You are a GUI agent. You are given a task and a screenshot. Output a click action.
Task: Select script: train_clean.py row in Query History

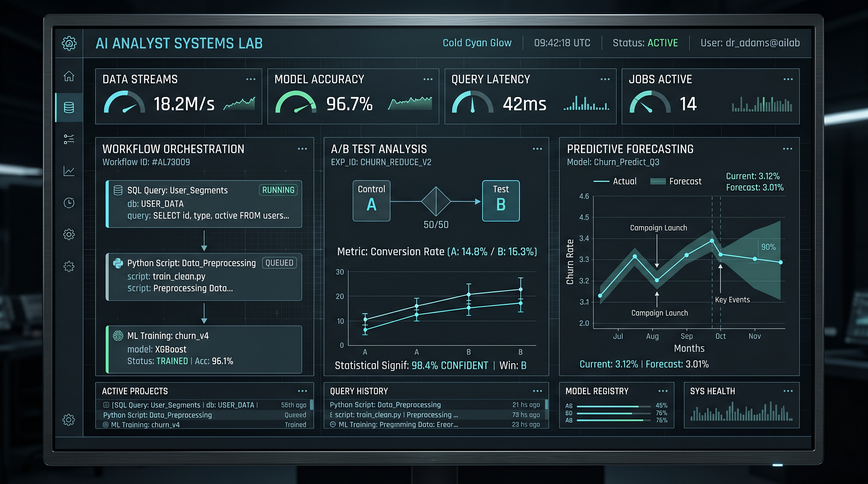click(435, 415)
